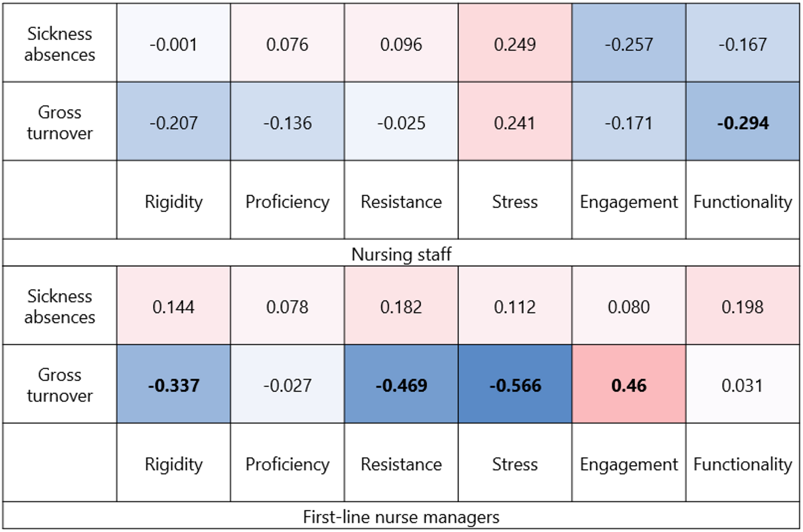Select the cell containing -0.136

pyautogui.click(x=287, y=123)
